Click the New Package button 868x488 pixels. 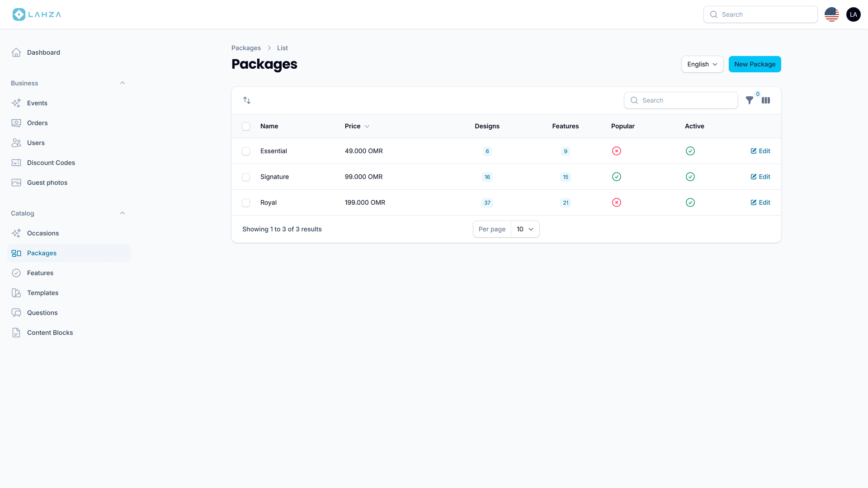[x=755, y=64]
